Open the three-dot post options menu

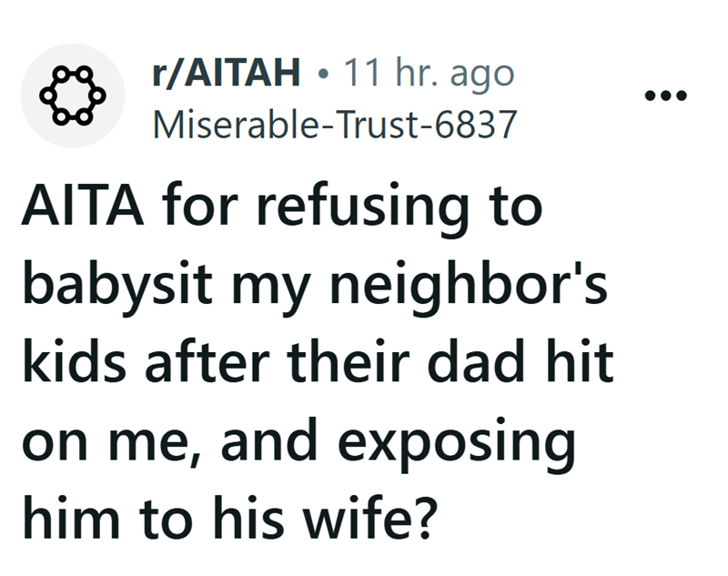pos(669,96)
